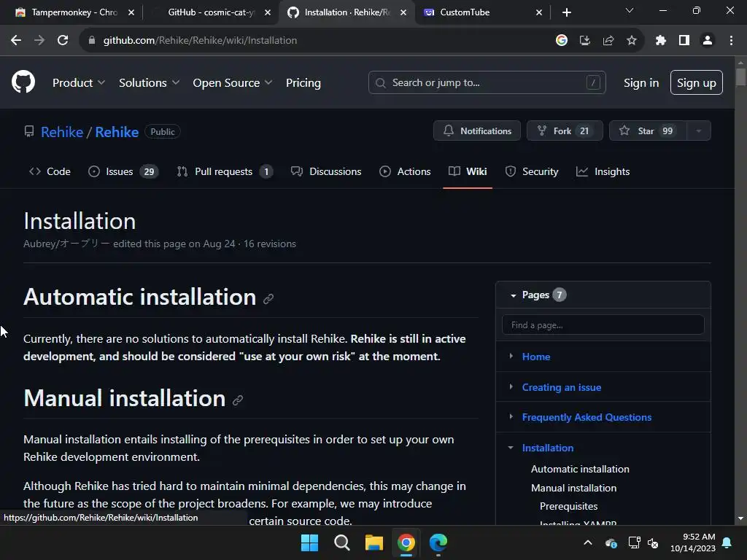Open the Code tab
This screenshot has height=560, width=747.
click(50, 171)
